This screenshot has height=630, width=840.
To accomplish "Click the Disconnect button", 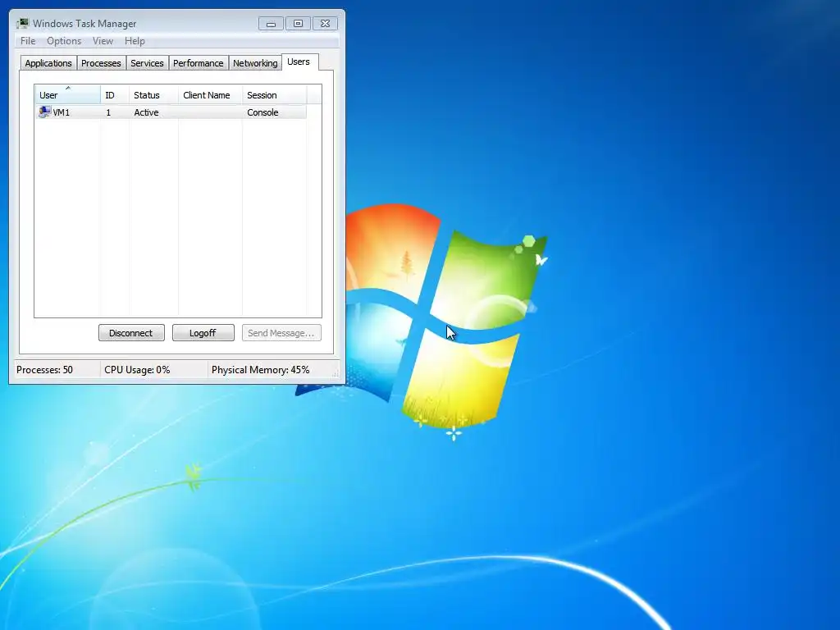I will pos(131,333).
